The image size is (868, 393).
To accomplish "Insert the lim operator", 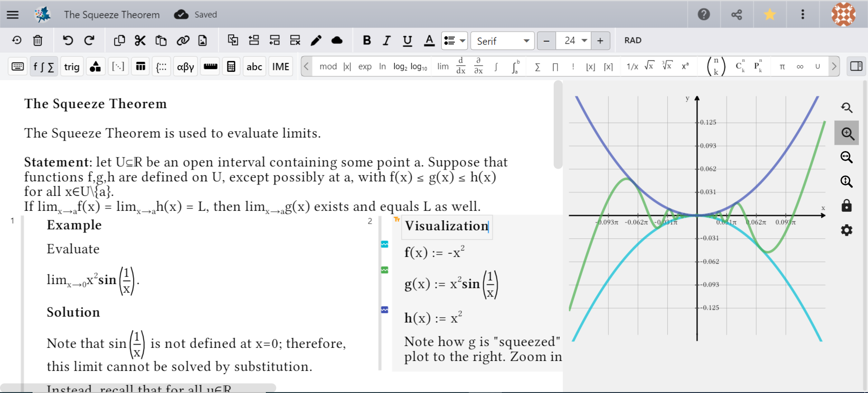I will click(x=443, y=66).
